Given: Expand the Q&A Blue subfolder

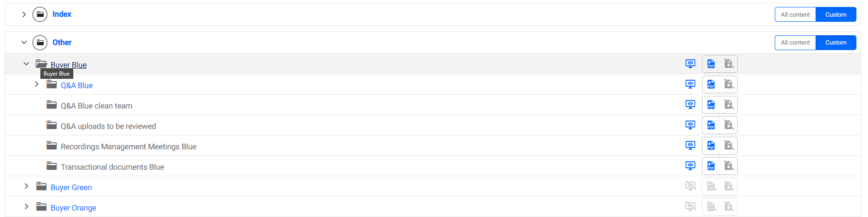Looking at the screenshot, I should tap(37, 84).
